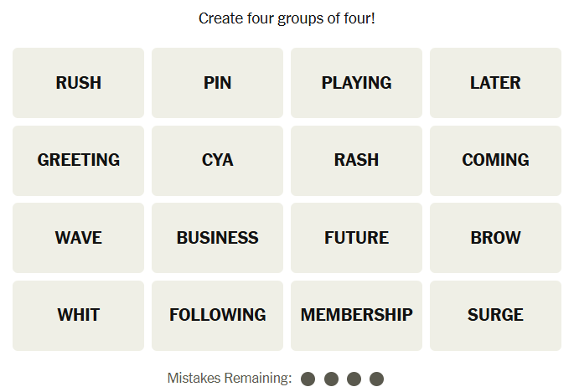The width and height of the screenshot is (574, 392).
Task: Pick the FOLLOWING tile
Action: (217, 315)
